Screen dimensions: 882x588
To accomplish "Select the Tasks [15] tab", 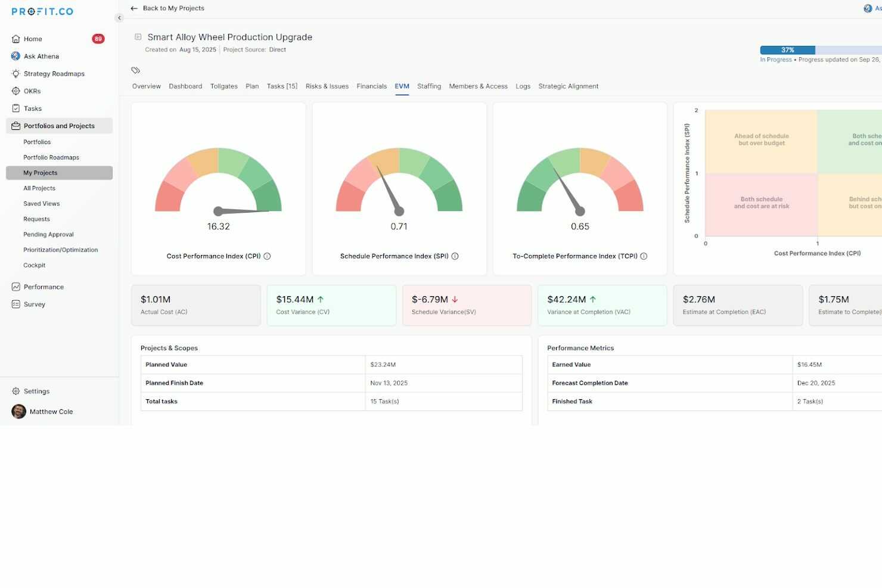I will pyautogui.click(x=282, y=86).
